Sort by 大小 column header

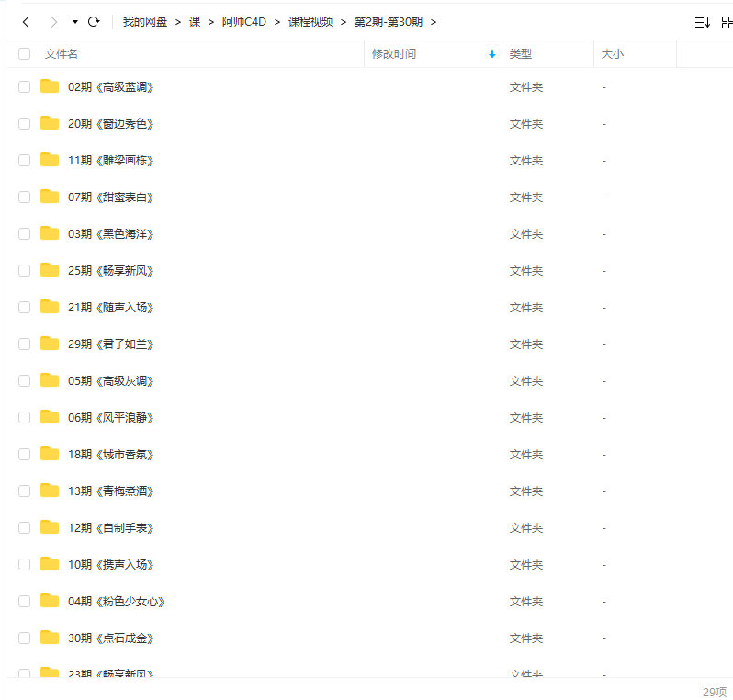coord(613,54)
